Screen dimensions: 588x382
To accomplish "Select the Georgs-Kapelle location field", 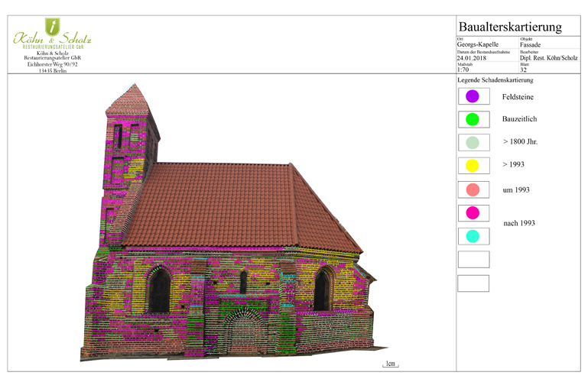I will [x=477, y=45].
